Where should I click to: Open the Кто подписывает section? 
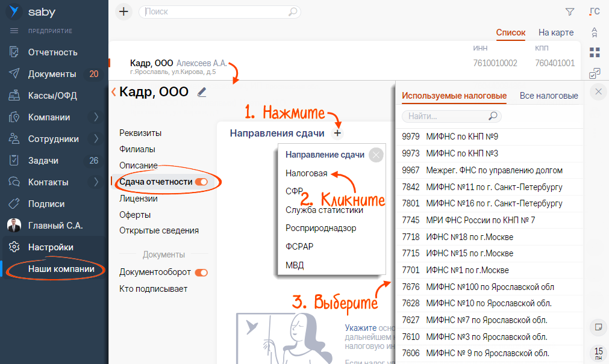pyautogui.click(x=153, y=289)
